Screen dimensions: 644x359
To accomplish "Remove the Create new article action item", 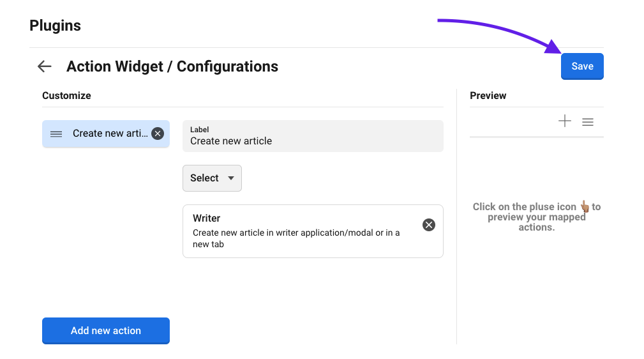I will pos(158,134).
